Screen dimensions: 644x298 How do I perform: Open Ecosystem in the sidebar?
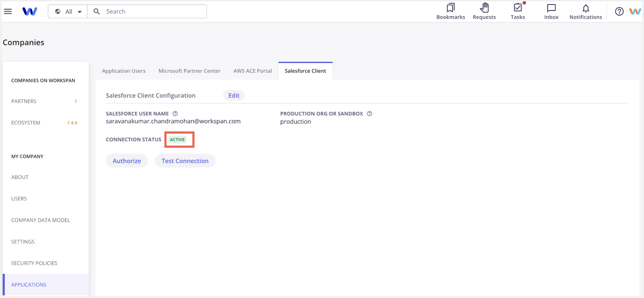pyautogui.click(x=26, y=123)
